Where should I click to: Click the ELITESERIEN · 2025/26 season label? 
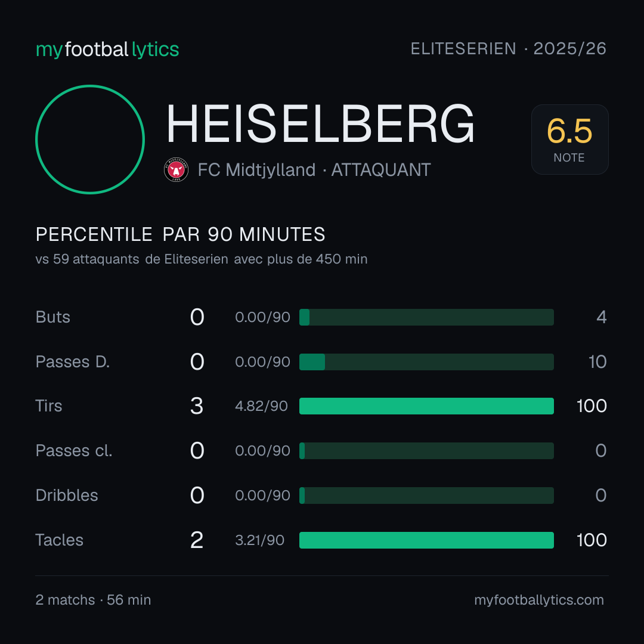509,49
